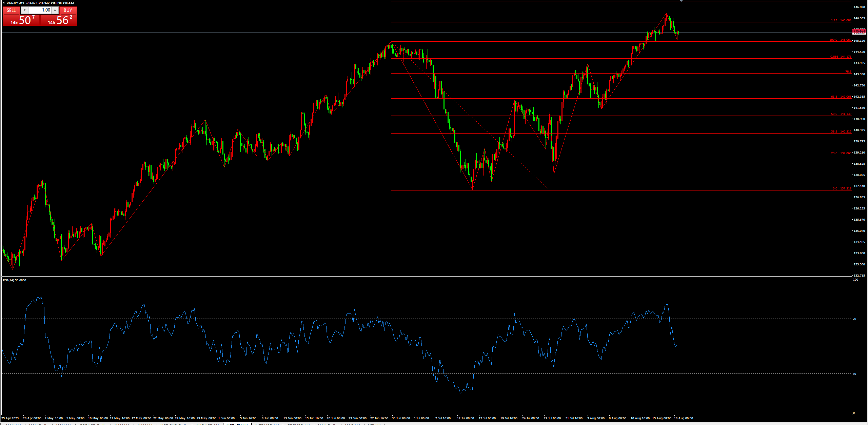This screenshot has width=868, height=425.
Task: Click 138.025 on the price scale
Action: [x=859, y=175]
